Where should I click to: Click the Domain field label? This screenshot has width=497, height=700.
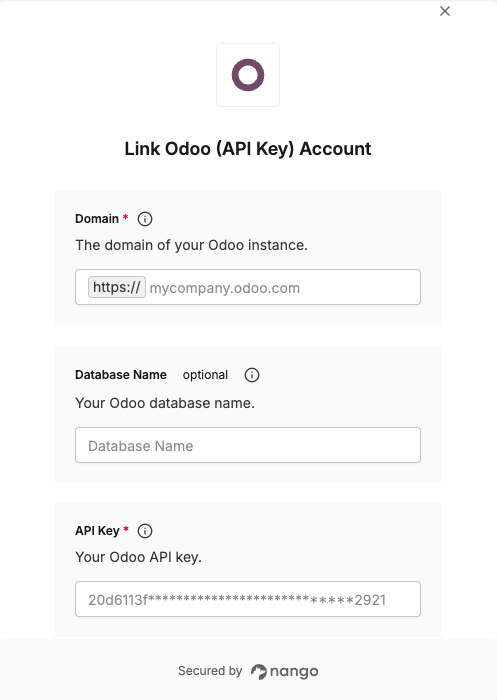[x=97, y=219]
